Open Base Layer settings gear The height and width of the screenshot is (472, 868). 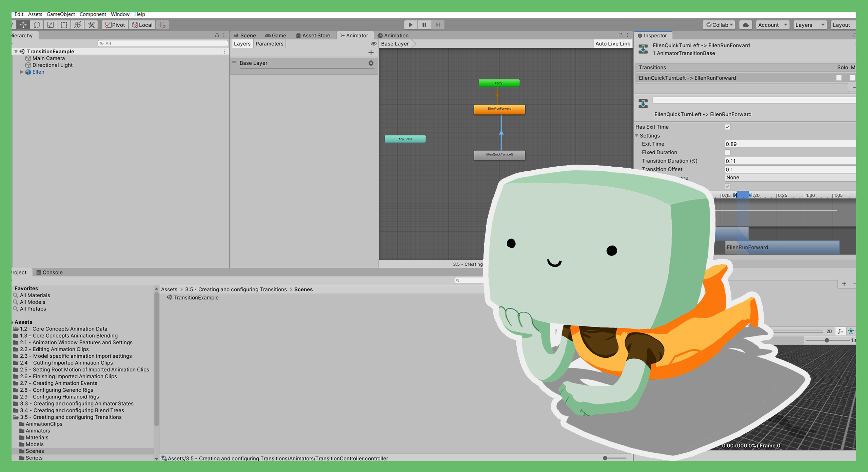pos(371,63)
